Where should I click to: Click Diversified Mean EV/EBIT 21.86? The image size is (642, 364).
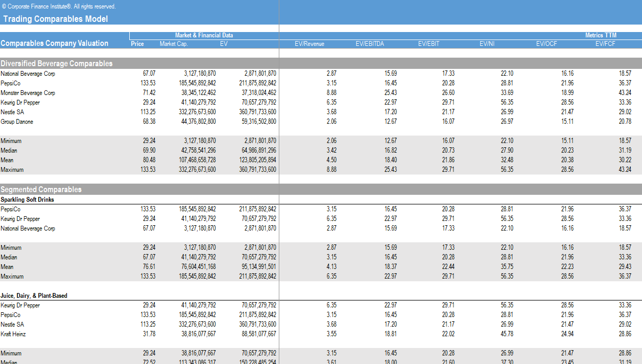click(x=448, y=160)
